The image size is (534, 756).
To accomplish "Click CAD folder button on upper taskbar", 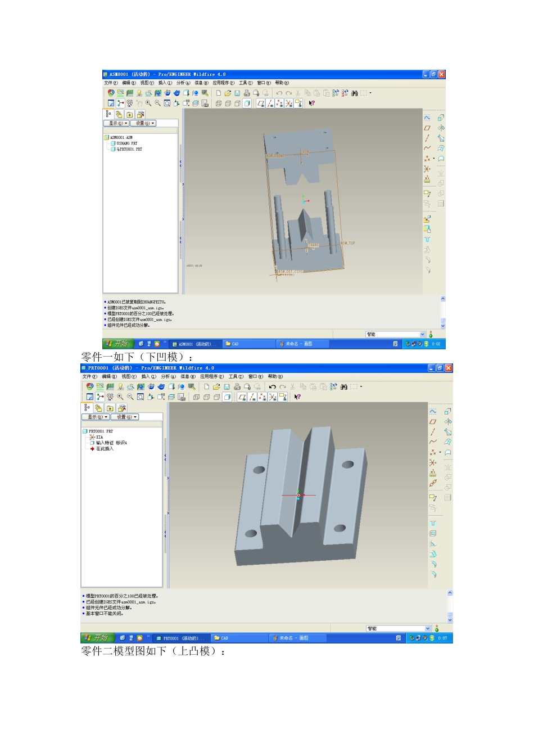I will coord(232,344).
